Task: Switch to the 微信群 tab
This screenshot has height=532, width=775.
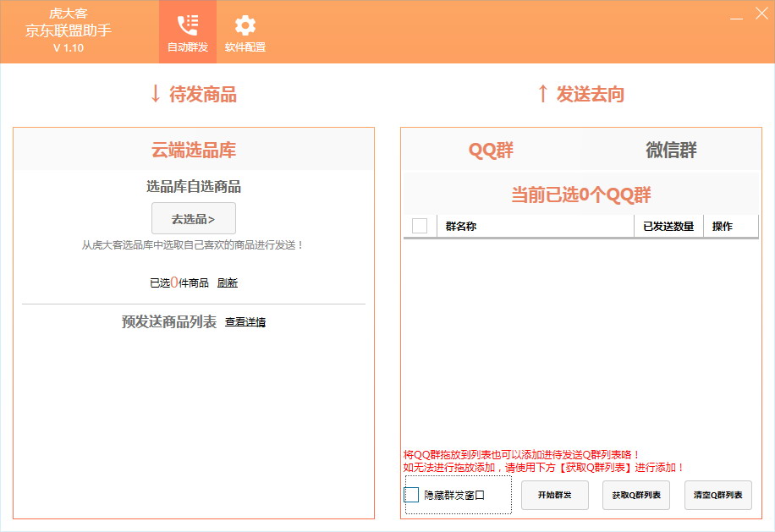Action: [x=671, y=151]
